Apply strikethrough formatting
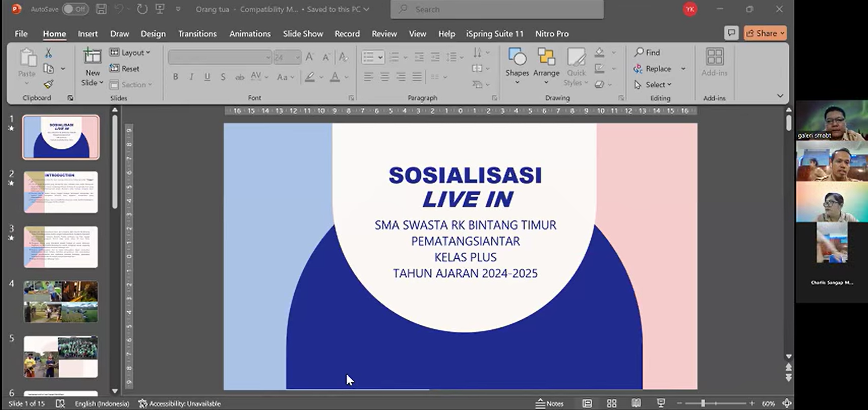This screenshot has width=868, height=410. click(x=239, y=77)
